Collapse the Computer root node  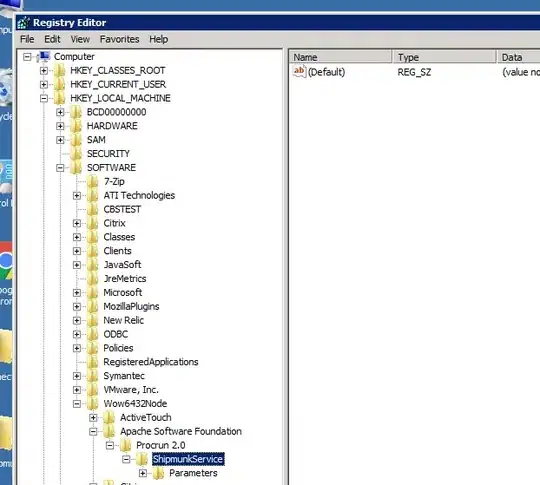27,57
